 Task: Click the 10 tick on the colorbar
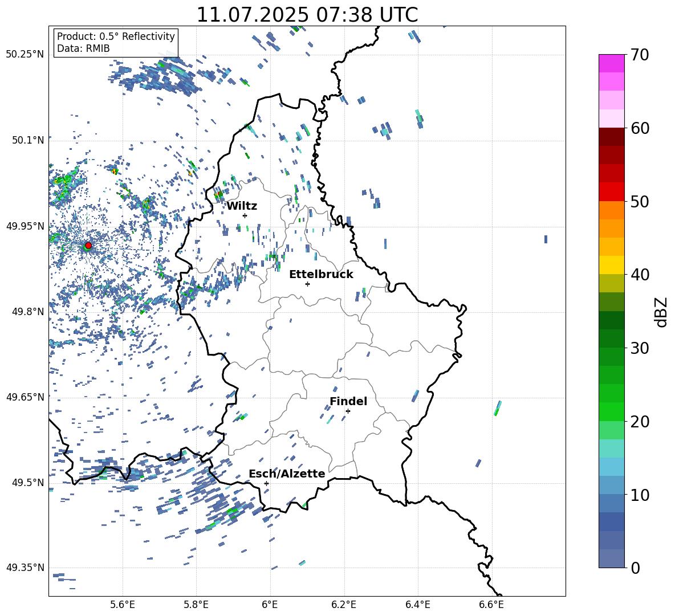pos(639,495)
